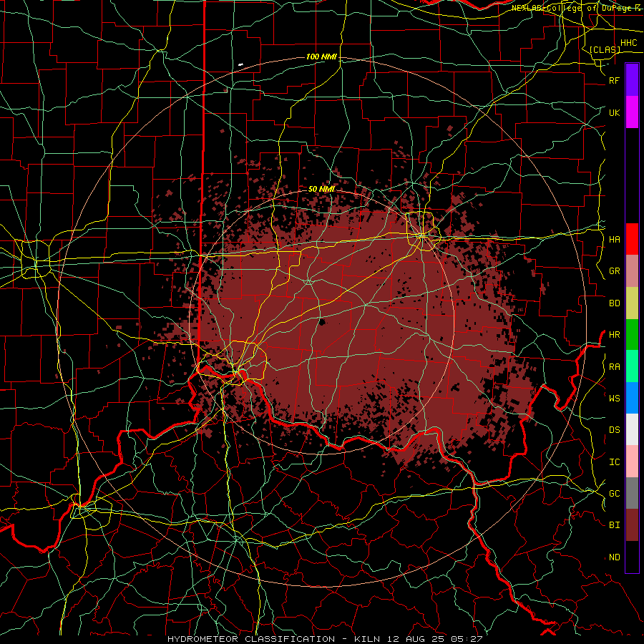This screenshot has height=644, width=644.
Task: Click the RF purple legend color block
Action: (x=632, y=80)
